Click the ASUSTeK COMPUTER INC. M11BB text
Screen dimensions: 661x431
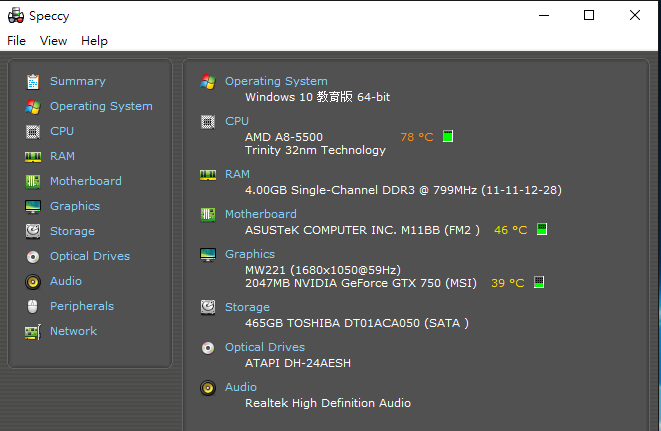362,230
